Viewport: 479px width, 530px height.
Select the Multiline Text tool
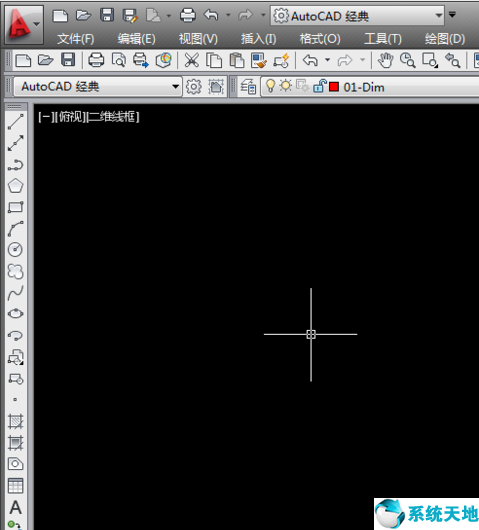tap(16, 507)
